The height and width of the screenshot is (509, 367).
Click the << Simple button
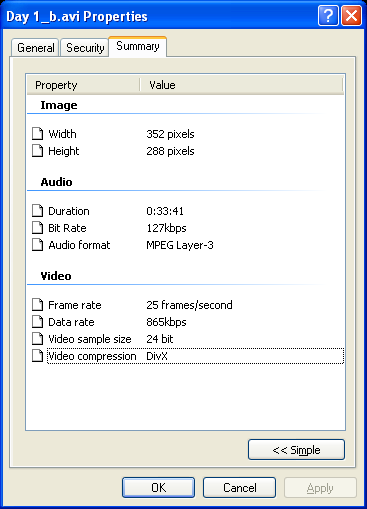point(296,450)
